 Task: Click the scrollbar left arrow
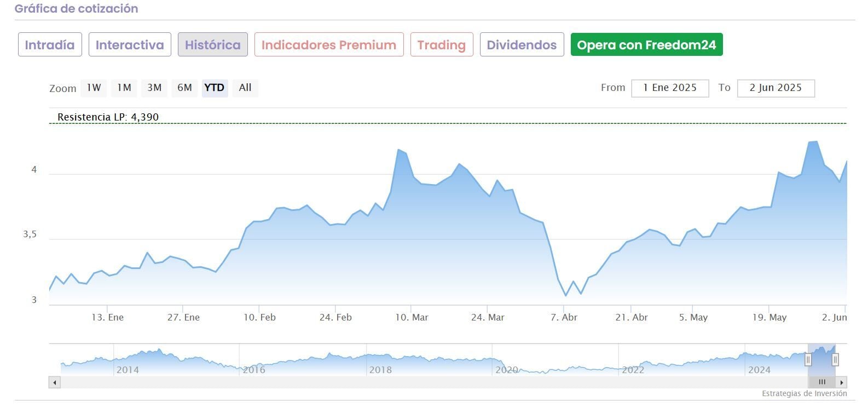[x=54, y=382]
